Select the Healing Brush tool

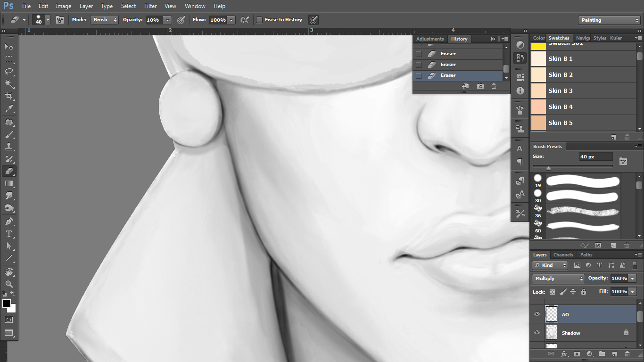(x=9, y=122)
